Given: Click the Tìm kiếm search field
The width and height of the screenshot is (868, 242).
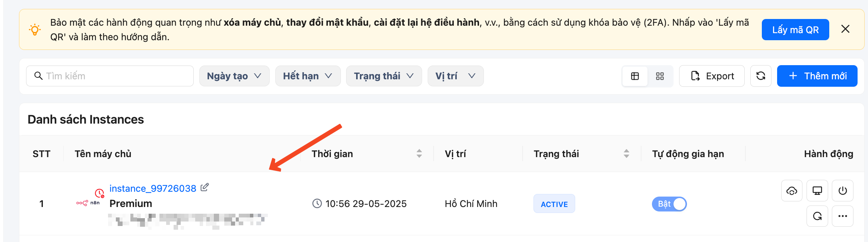Looking at the screenshot, I should [110, 76].
